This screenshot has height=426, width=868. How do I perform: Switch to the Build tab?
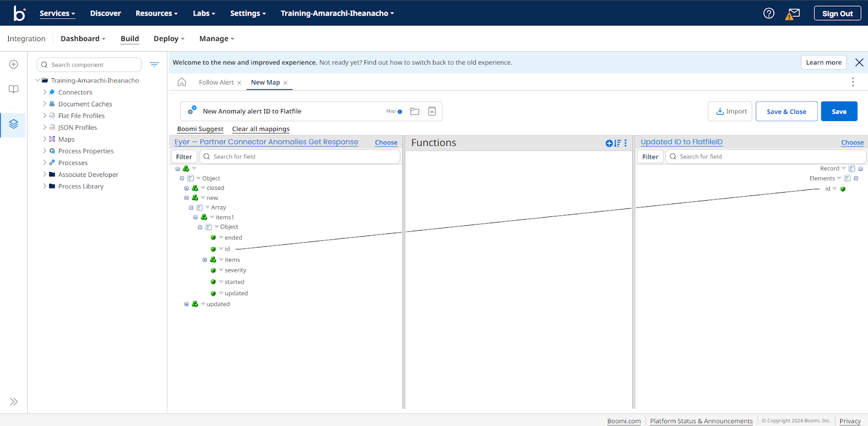pyautogui.click(x=130, y=39)
